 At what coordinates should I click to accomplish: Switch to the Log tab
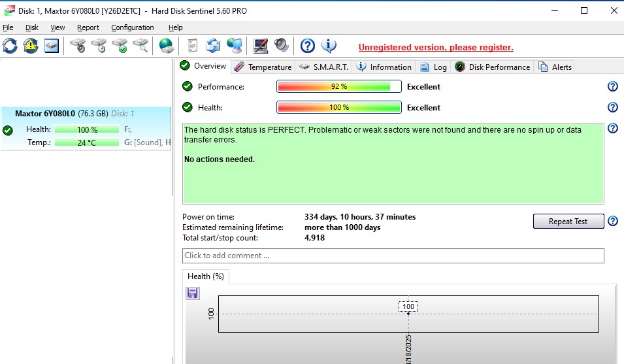(x=433, y=67)
